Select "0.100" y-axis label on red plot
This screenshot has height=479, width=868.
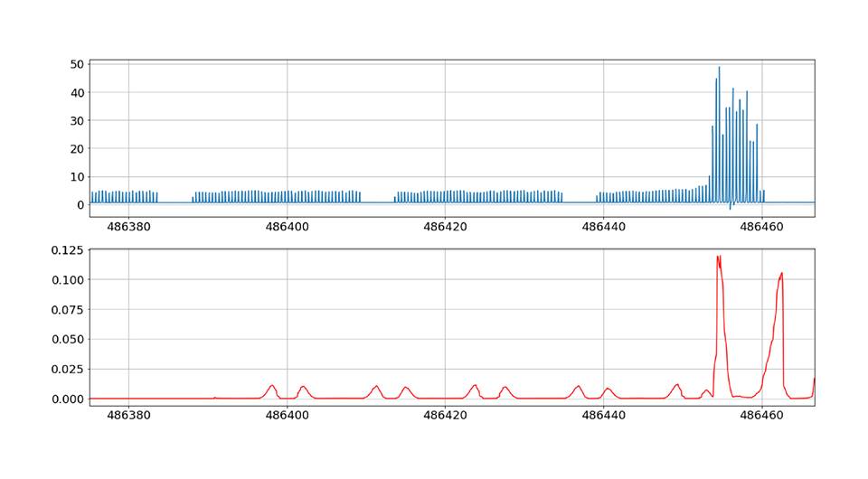[x=68, y=280]
